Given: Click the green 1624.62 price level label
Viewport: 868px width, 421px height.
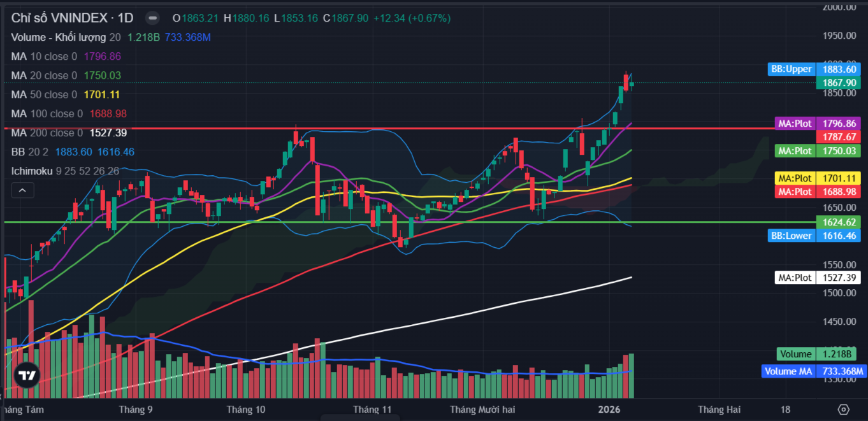Looking at the screenshot, I should (x=838, y=222).
